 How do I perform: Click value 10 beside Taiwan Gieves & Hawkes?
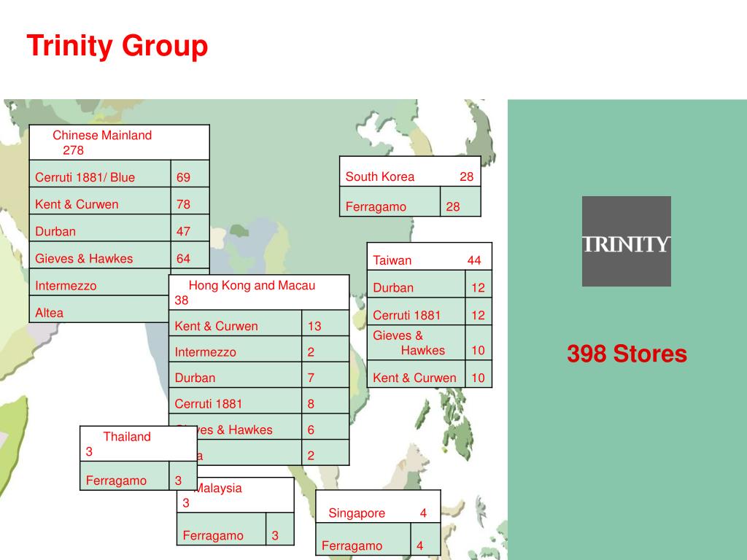pos(479,343)
